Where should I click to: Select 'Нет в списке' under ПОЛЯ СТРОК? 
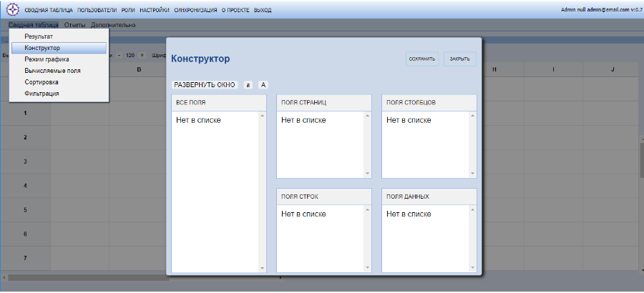(304, 214)
